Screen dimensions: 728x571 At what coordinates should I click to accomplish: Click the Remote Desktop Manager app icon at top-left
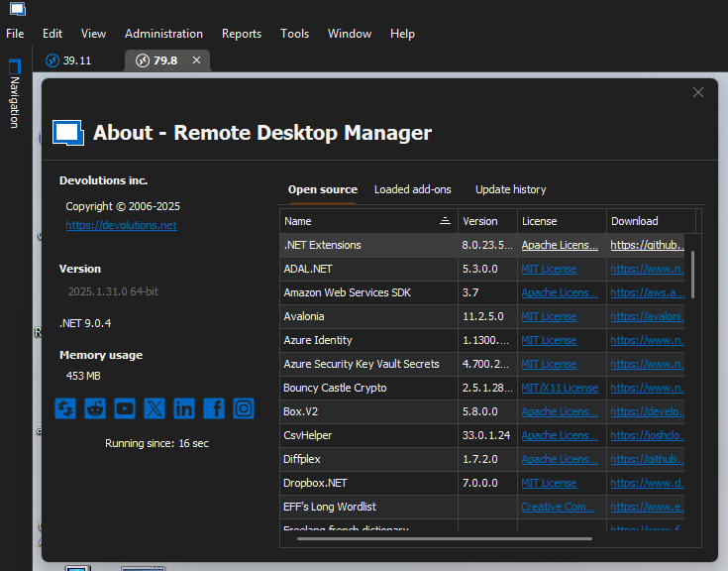(x=18, y=9)
